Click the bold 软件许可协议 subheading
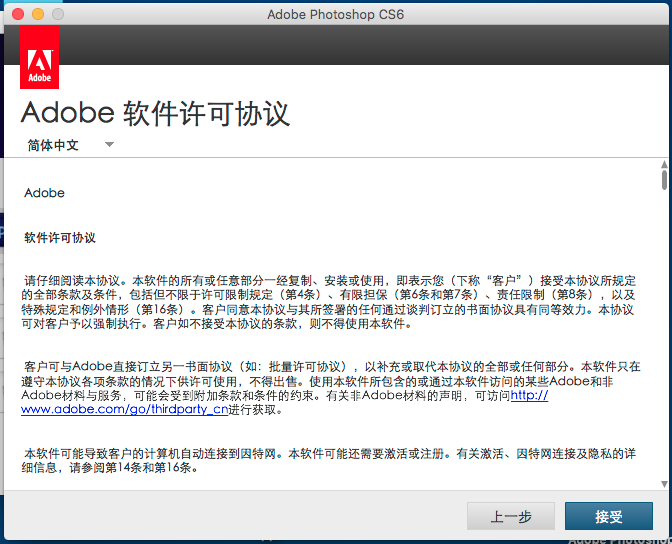Image resolution: width=672 pixels, height=544 pixels. [60, 237]
